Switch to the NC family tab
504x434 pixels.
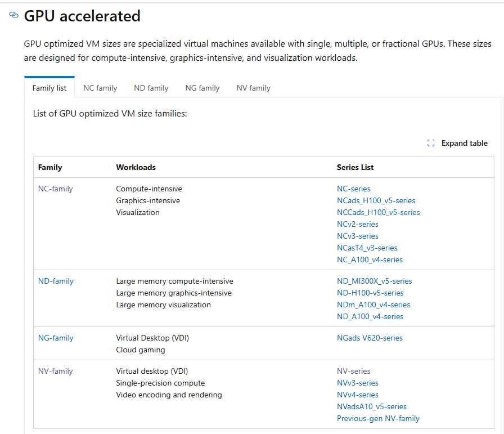(x=100, y=88)
